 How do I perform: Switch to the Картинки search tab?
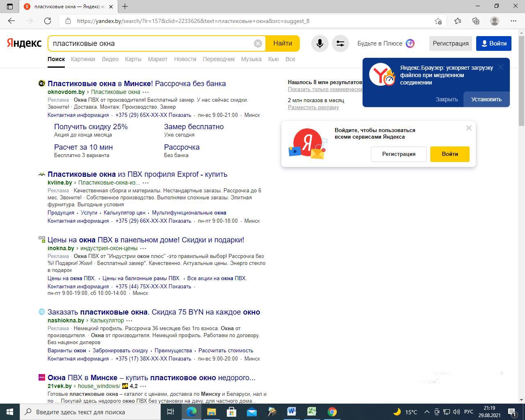tap(83, 59)
